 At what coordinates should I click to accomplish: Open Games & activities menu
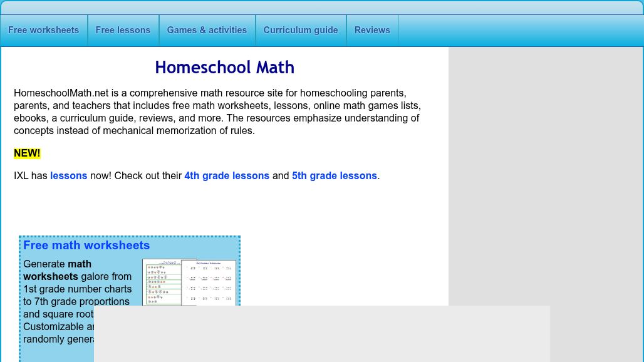[x=207, y=30]
